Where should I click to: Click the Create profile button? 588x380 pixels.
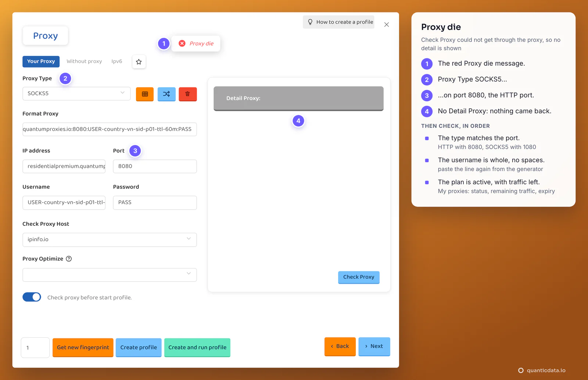(139, 347)
